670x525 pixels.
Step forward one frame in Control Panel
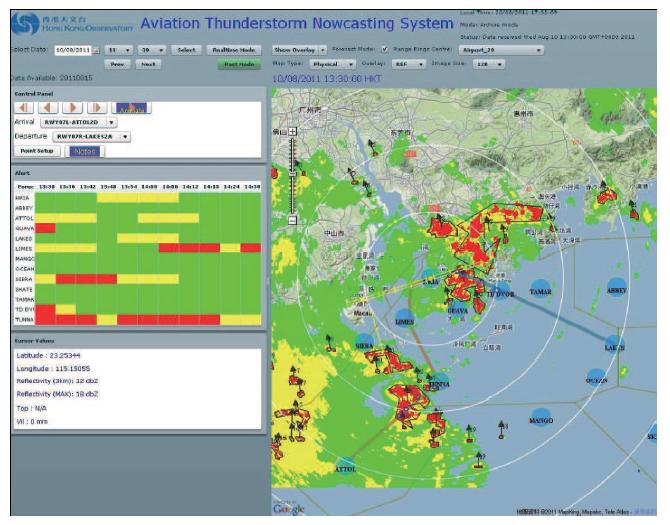(x=74, y=107)
